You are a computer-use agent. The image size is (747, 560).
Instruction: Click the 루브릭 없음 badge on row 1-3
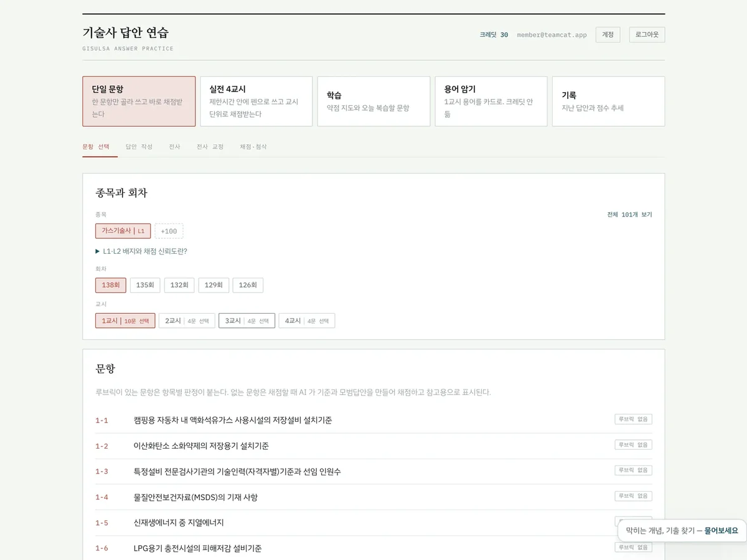634,470
